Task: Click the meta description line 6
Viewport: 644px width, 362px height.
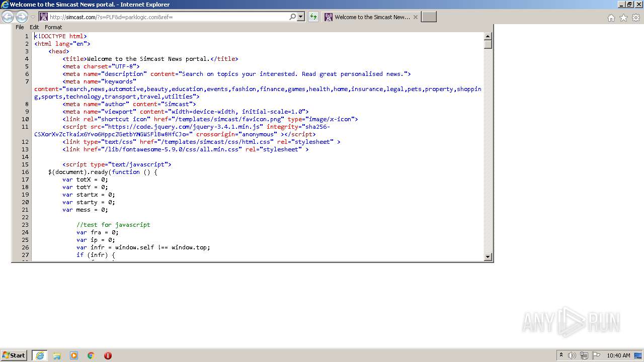Action: (x=236, y=74)
